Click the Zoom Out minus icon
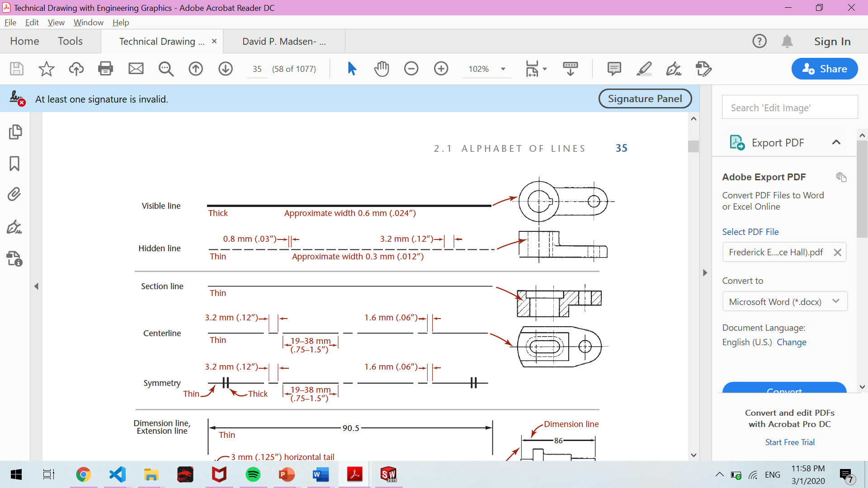Image resolution: width=868 pixels, height=488 pixels. [x=411, y=69]
